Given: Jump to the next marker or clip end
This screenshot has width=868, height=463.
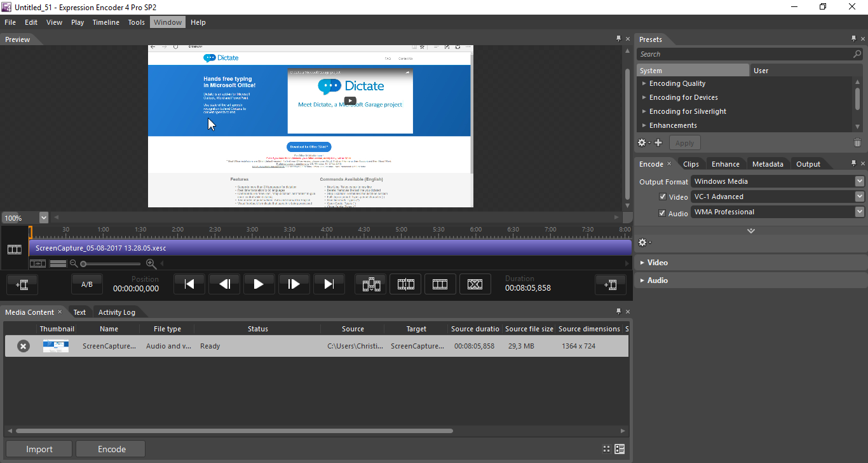Looking at the screenshot, I should pos(329,284).
